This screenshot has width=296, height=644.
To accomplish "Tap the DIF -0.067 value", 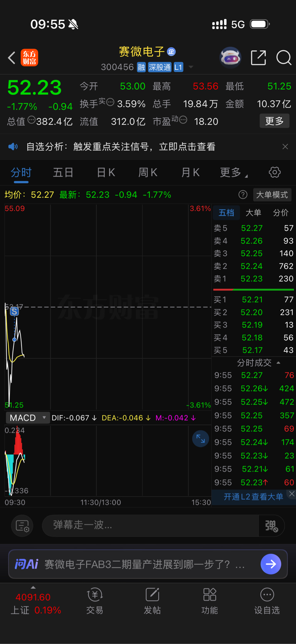I will click(74, 418).
